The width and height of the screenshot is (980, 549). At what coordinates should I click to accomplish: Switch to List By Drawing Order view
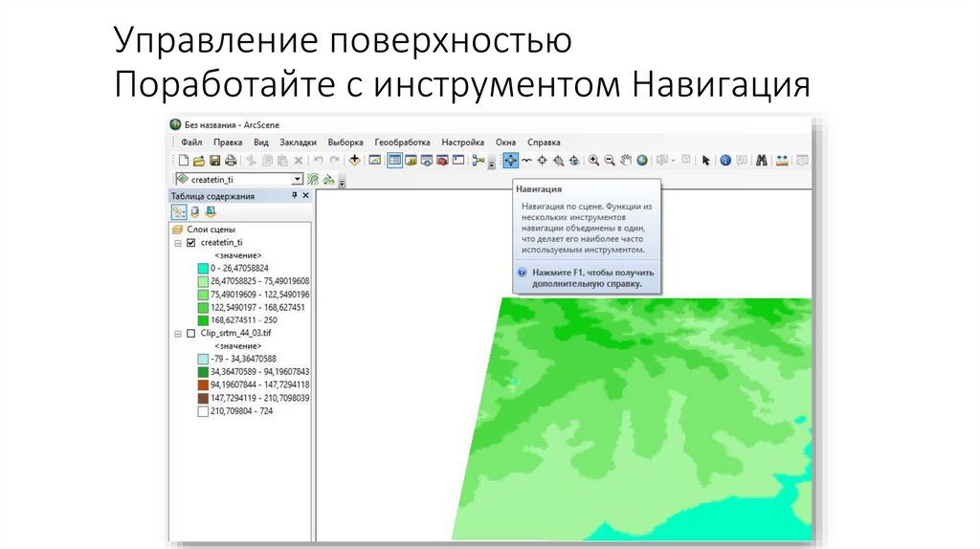[x=179, y=212]
